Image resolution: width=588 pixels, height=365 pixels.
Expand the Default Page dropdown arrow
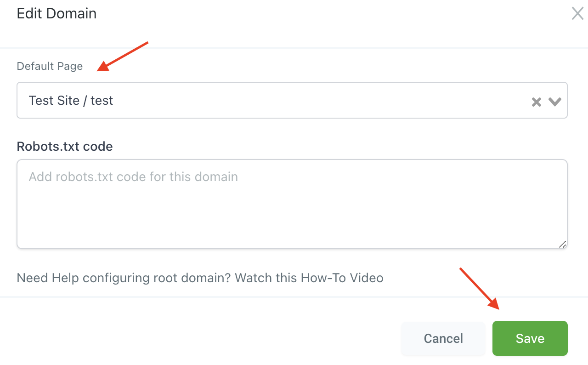(x=554, y=102)
